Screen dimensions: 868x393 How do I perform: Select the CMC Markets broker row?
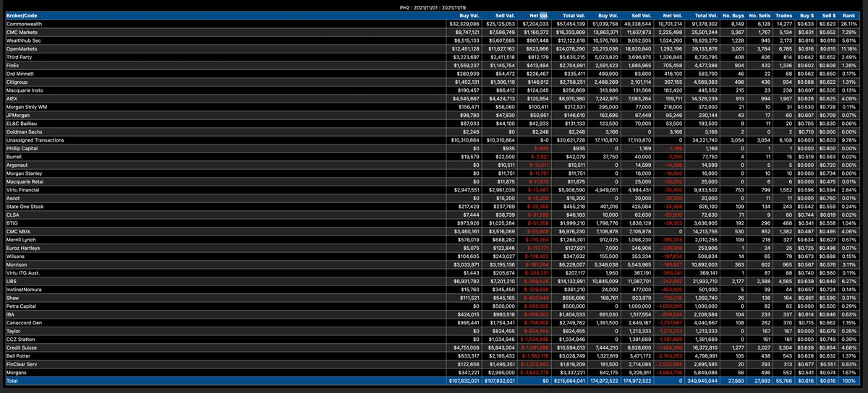point(434,32)
